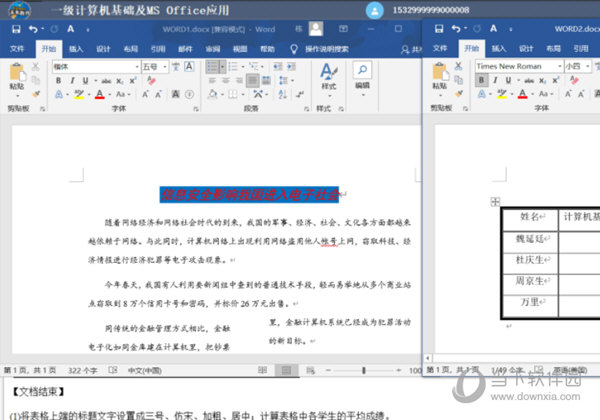Switch to print layout view in WORD1 status bar
Viewport: 600px width, 420px height.
pyautogui.click(x=286, y=370)
